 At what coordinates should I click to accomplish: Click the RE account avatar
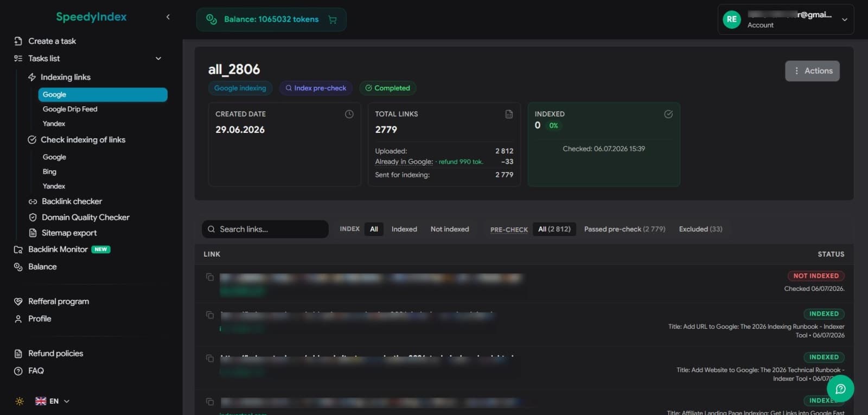click(732, 20)
